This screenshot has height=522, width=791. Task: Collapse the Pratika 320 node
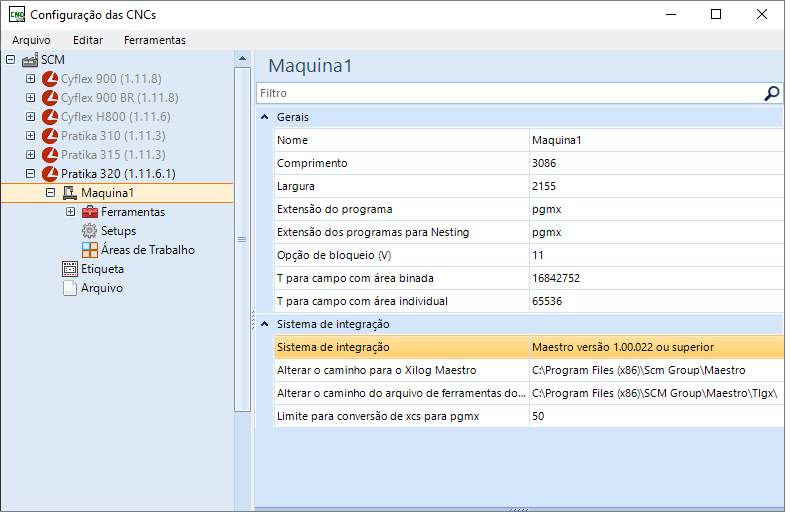click(x=31, y=174)
